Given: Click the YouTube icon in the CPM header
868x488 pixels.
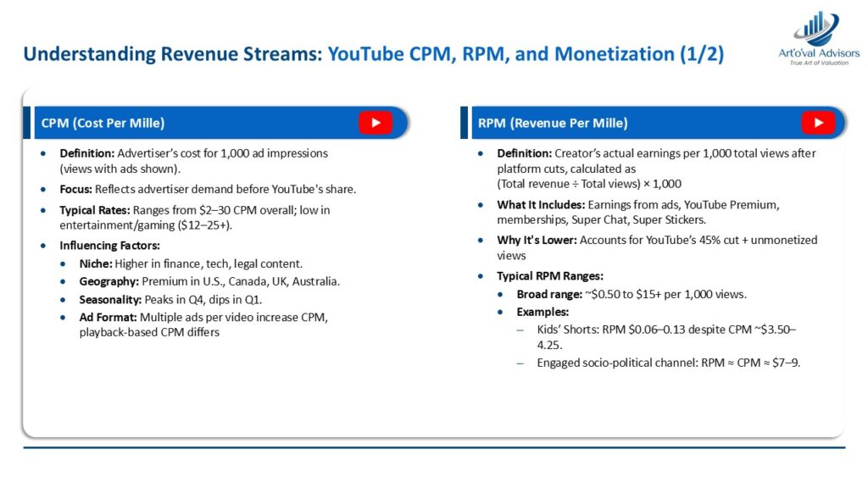Looking at the screenshot, I should point(375,123).
